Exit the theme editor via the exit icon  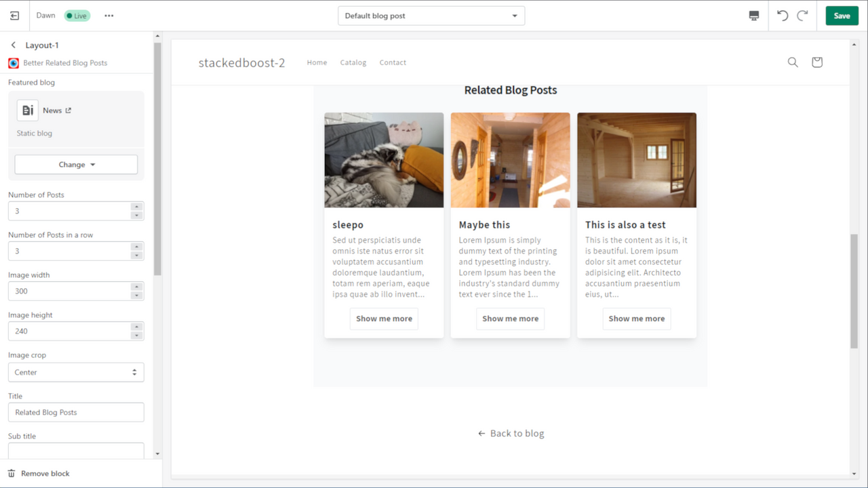(x=14, y=16)
